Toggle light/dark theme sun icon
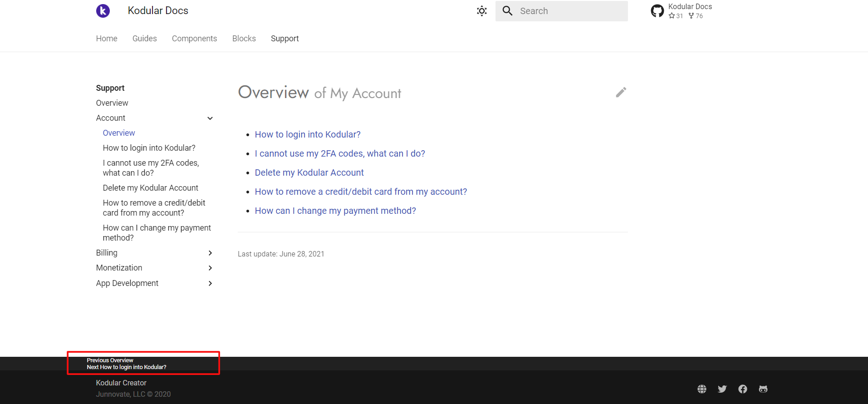The height and width of the screenshot is (404, 868). coord(482,11)
